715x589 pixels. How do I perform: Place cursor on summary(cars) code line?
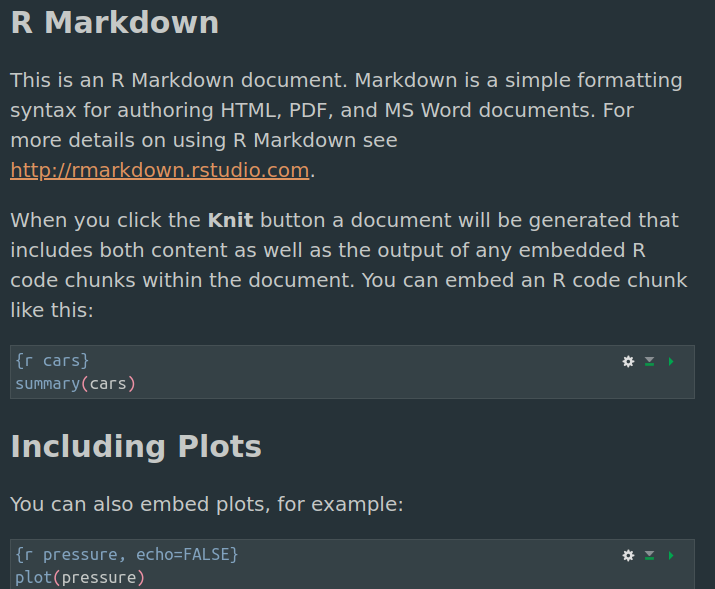tap(75, 383)
